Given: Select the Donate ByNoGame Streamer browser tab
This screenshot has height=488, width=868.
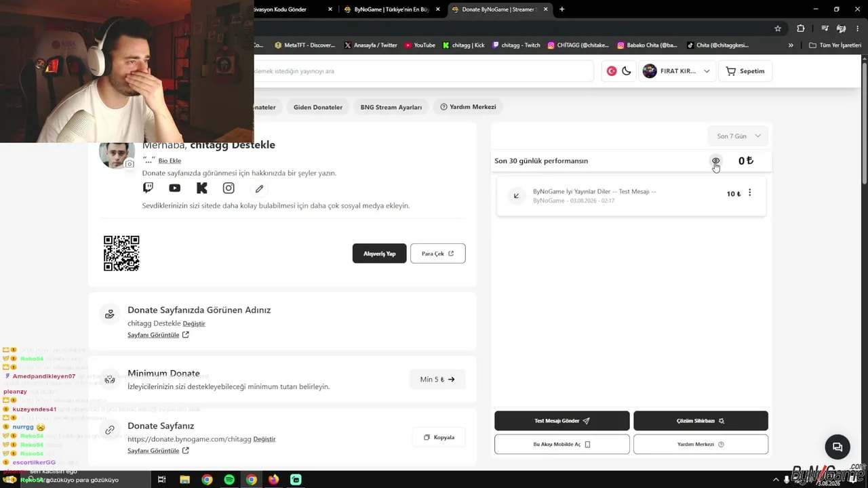Looking at the screenshot, I should click(x=499, y=9).
